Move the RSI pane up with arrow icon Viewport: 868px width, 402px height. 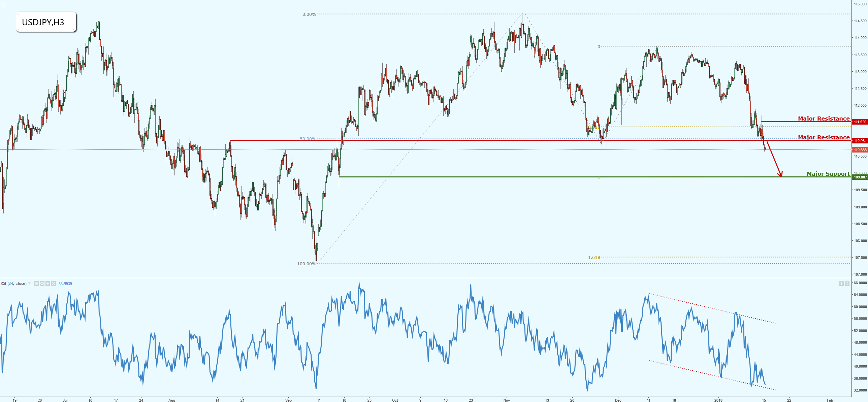tap(841, 283)
